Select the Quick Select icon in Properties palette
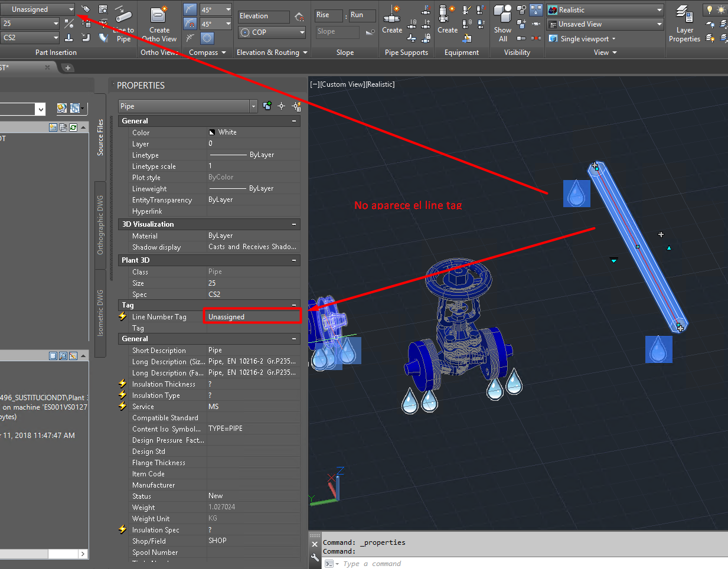This screenshot has width=728, height=569. [x=296, y=106]
